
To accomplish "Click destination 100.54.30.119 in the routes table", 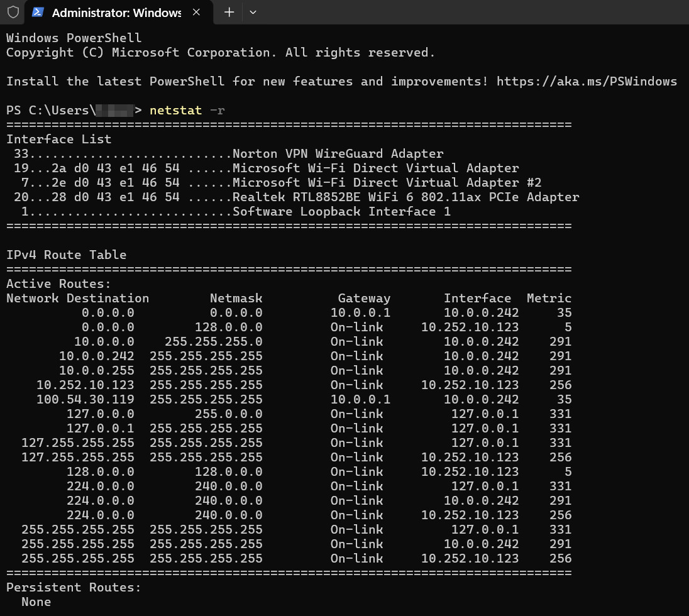I will click(x=85, y=399).
